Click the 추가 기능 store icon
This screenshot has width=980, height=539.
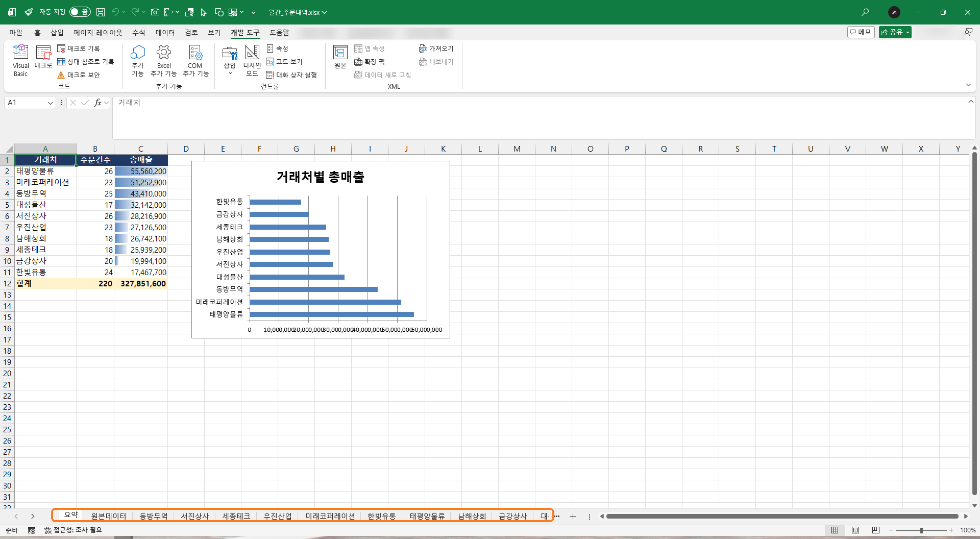[x=138, y=60]
